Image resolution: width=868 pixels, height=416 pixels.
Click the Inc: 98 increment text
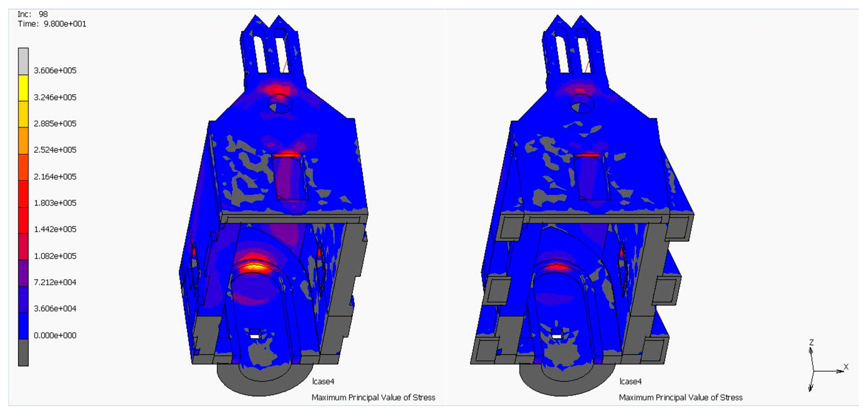pos(33,14)
